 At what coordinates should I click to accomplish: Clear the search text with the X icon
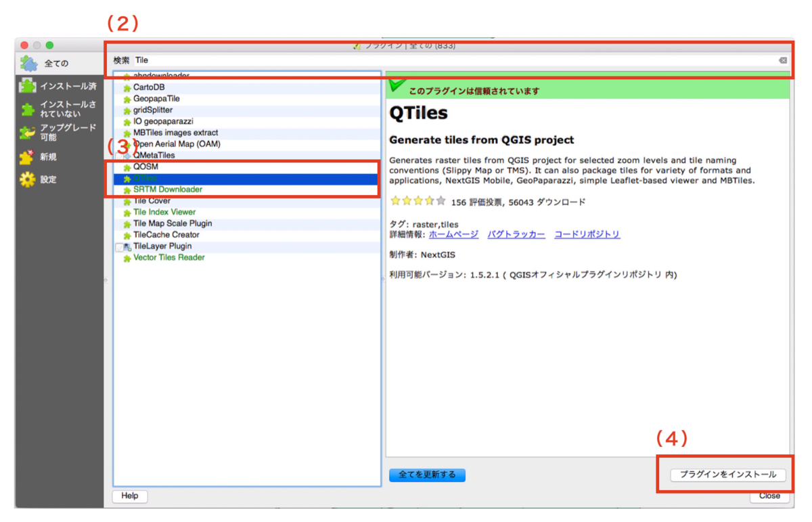click(x=783, y=60)
